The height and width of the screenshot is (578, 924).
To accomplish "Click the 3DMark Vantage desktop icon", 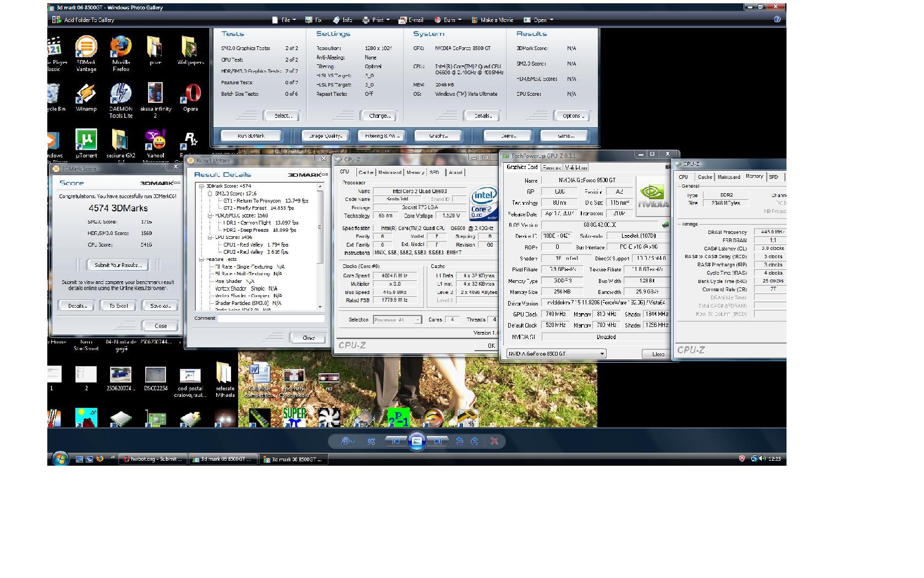I will click(x=86, y=54).
